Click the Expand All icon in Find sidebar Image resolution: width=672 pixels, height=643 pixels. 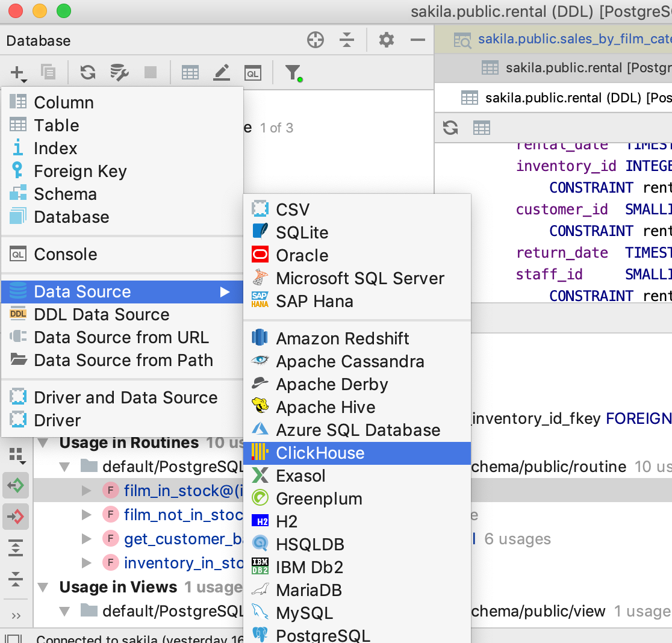[x=16, y=548]
